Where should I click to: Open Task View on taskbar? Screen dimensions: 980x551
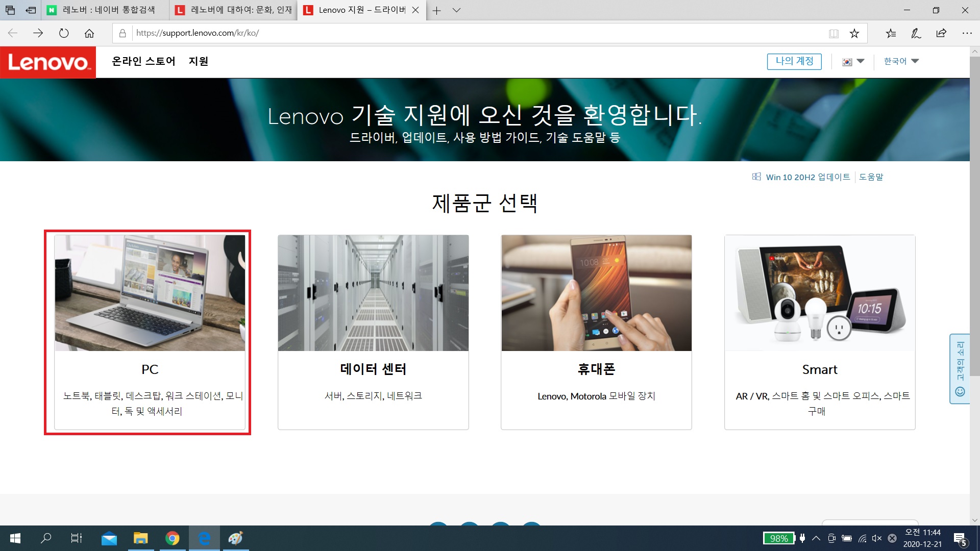pyautogui.click(x=77, y=538)
